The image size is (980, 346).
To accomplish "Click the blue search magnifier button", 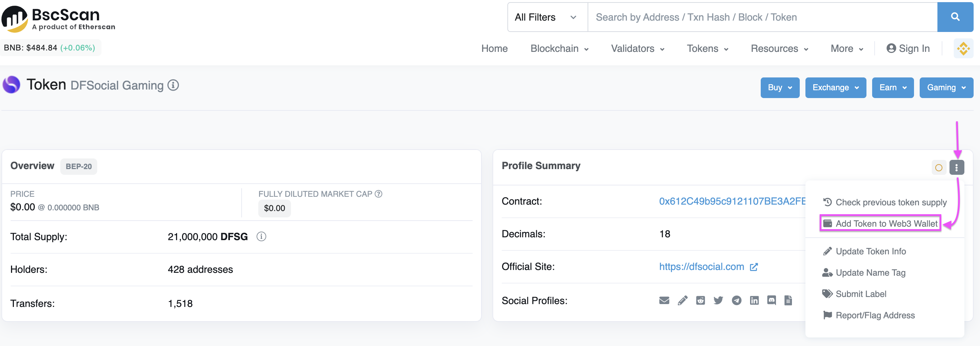I will pyautogui.click(x=955, y=17).
